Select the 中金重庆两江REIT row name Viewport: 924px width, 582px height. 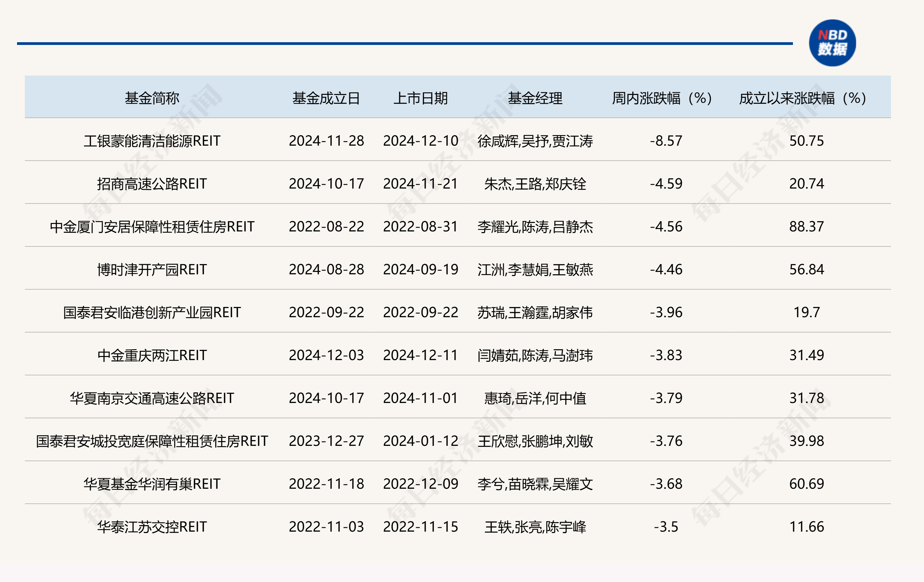coord(152,355)
